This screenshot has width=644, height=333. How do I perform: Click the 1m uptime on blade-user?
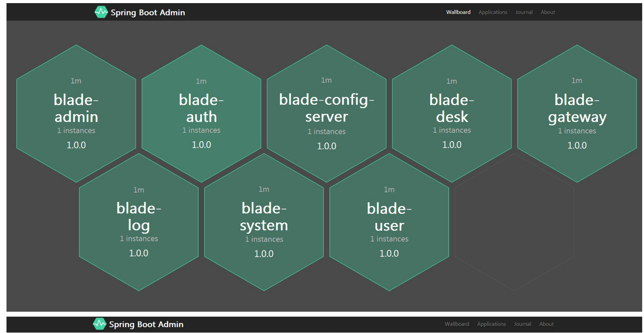389,190
